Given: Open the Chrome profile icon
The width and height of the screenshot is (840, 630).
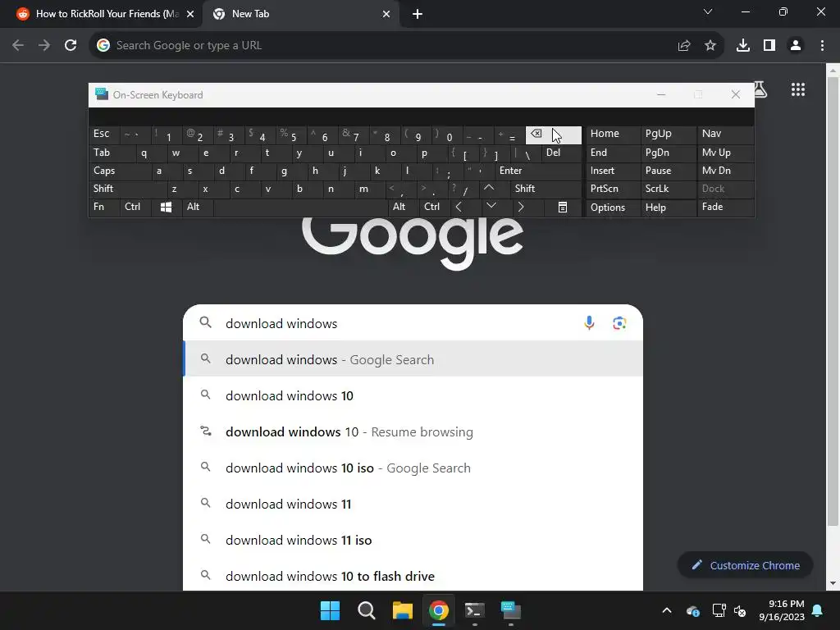Looking at the screenshot, I should pos(796,46).
